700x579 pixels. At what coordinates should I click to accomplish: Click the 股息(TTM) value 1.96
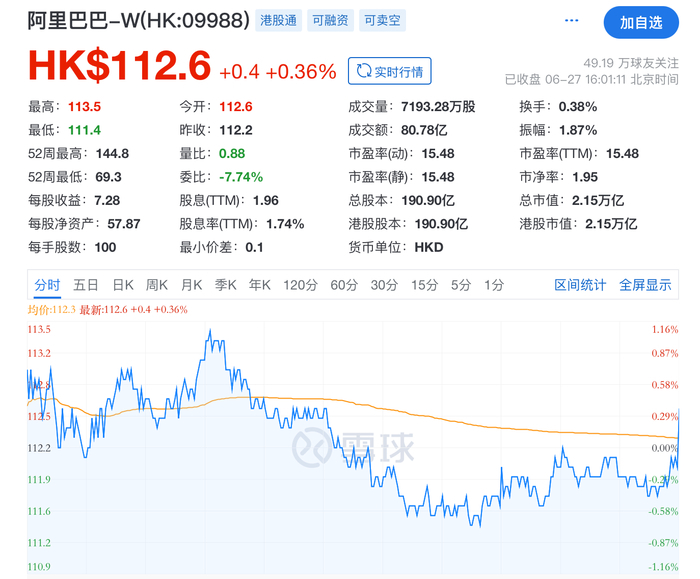coord(266,200)
